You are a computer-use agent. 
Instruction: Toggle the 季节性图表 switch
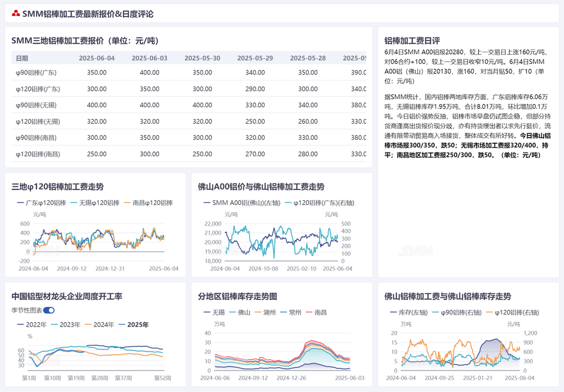click(49, 311)
